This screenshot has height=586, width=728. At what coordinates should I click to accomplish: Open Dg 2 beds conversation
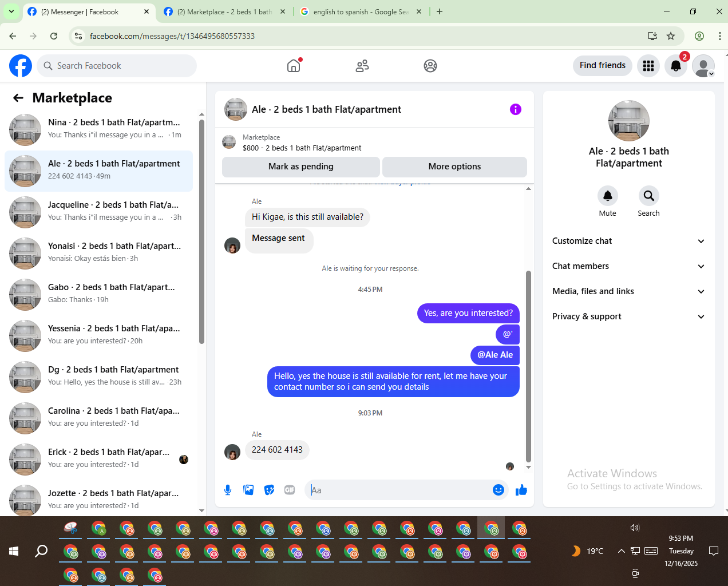[x=98, y=377]
